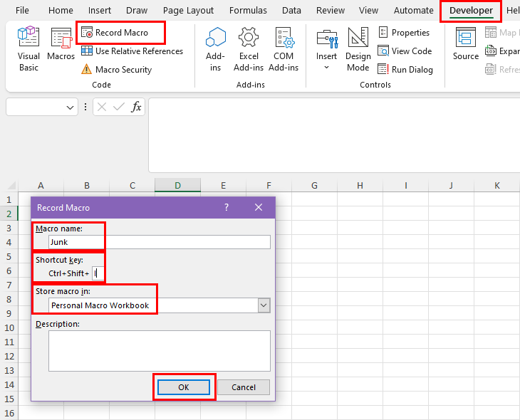Click the Select All corner triangle
Screen dimensions: 520x420
[x=11, y=185]
